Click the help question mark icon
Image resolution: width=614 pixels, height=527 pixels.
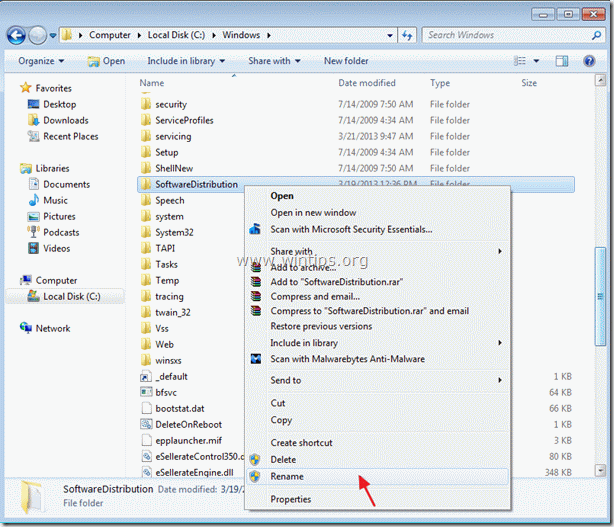pos(589,61)
